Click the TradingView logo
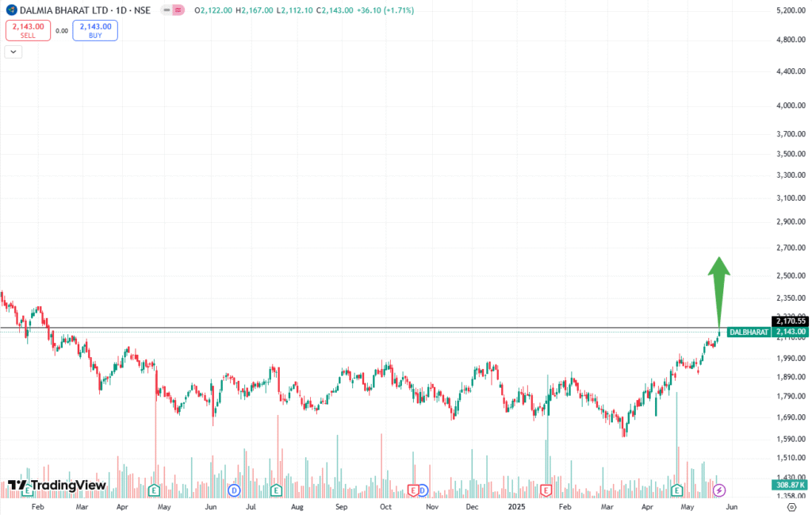 [57, 486]
